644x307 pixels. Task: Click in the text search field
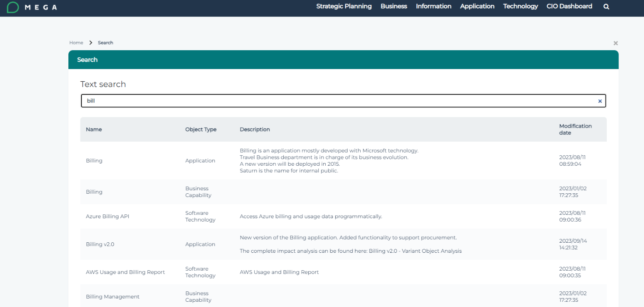pyautogui.click(x=337, y=101)
